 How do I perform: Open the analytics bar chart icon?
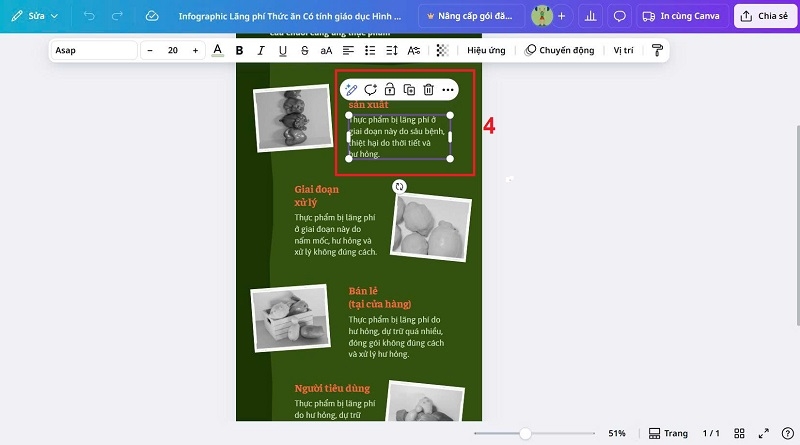pyautogui.click(x=590, y=16)
